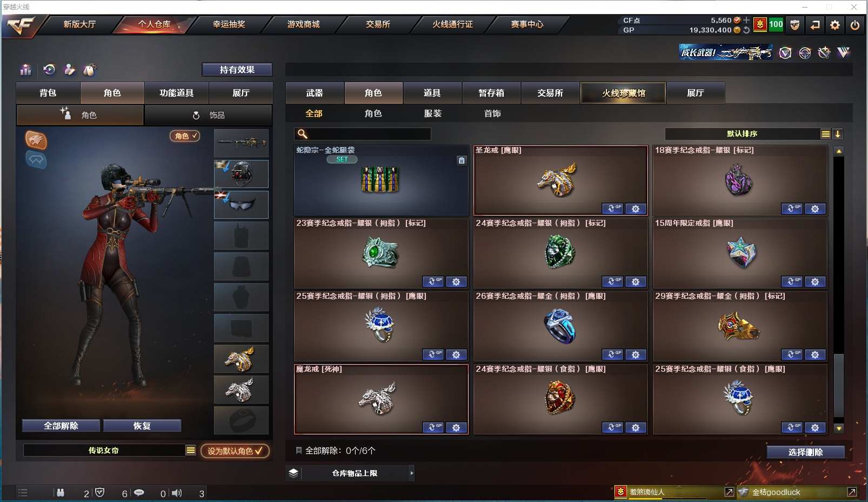Click the 选择删除 button
The width and height of the screenshot is (868, 502).
click(x=805, y=452)
